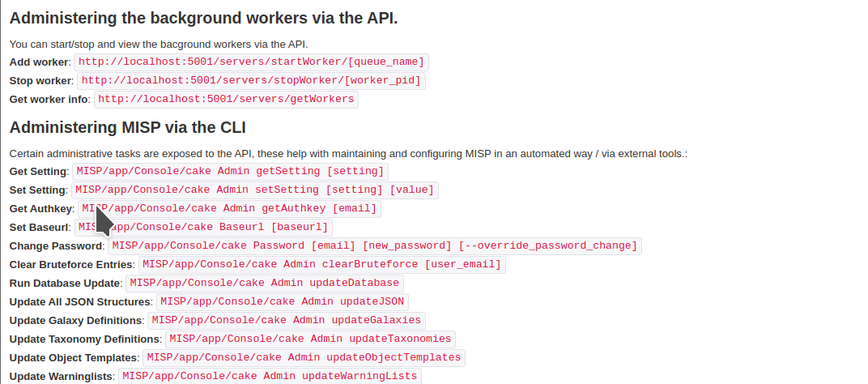Click the updateObjectTemplates command snippet
The width and height of the screenshot is (868, 384).
304,358
